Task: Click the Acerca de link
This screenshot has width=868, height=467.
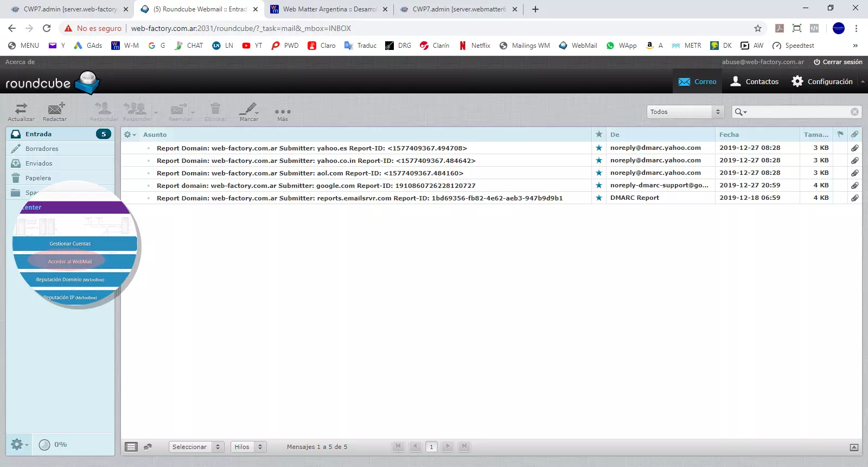Action: [20, 62]
